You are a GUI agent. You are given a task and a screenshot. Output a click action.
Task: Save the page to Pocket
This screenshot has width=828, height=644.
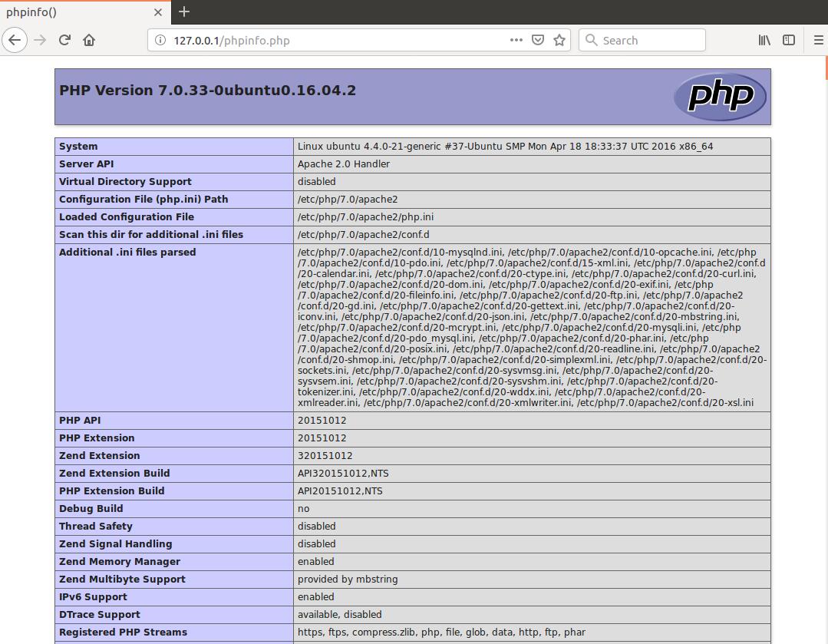pos(538,40)
